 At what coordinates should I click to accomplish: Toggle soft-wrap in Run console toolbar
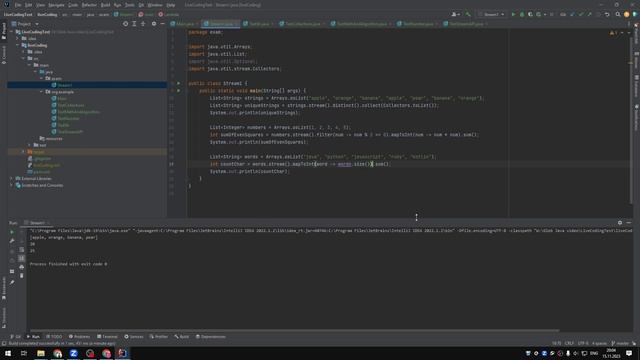point(22,250)
